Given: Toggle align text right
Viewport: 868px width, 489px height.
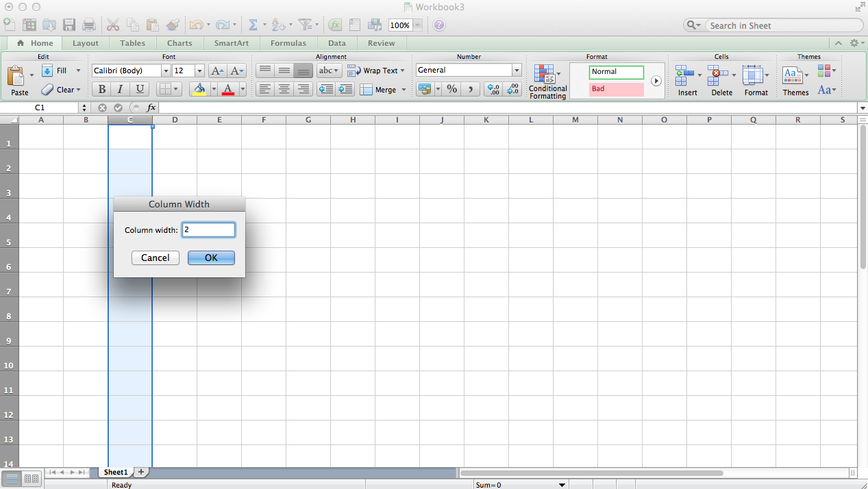Looking at the screenshot, I should coord(303,89).
